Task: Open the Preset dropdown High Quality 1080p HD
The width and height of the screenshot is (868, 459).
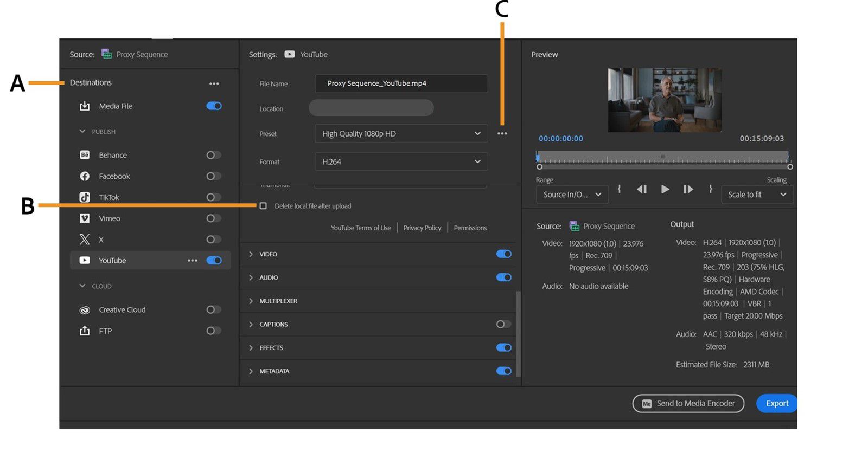Action: [401, 134]
